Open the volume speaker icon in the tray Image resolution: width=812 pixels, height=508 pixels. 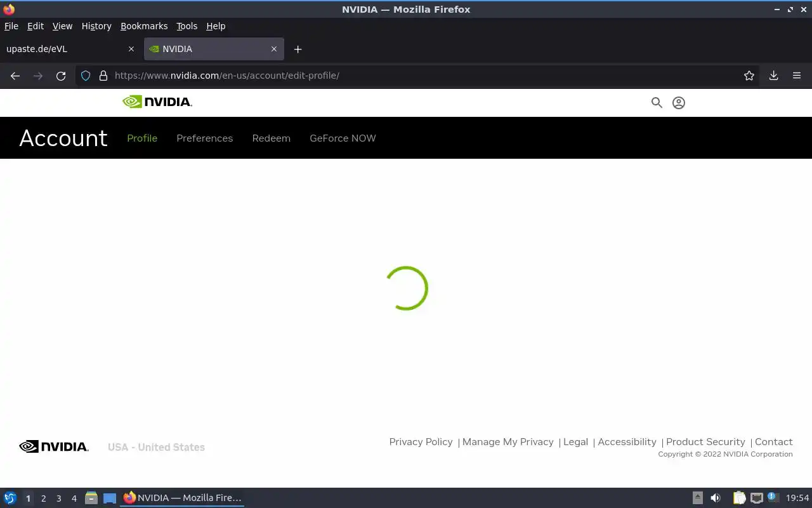(716, 498)
